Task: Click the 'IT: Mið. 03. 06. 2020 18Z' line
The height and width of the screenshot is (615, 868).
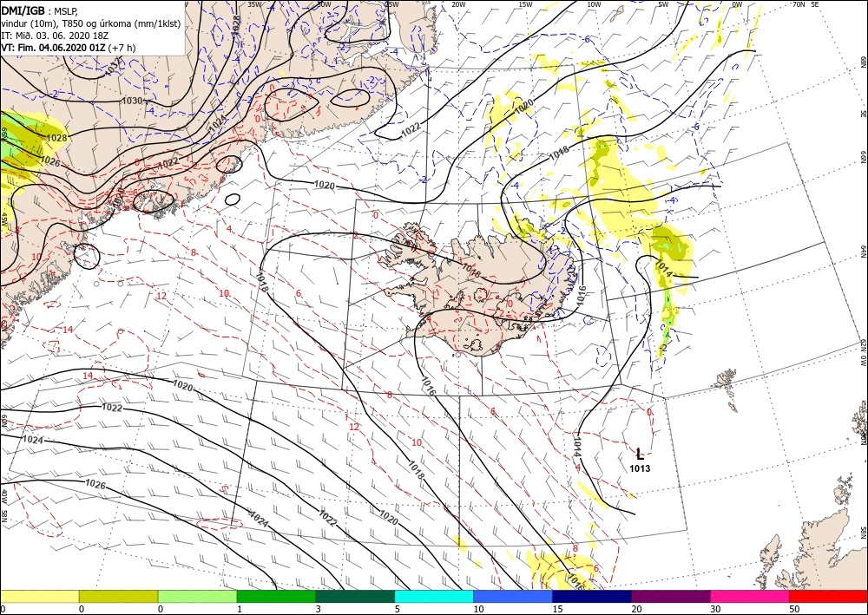Action: click(54, 36)
